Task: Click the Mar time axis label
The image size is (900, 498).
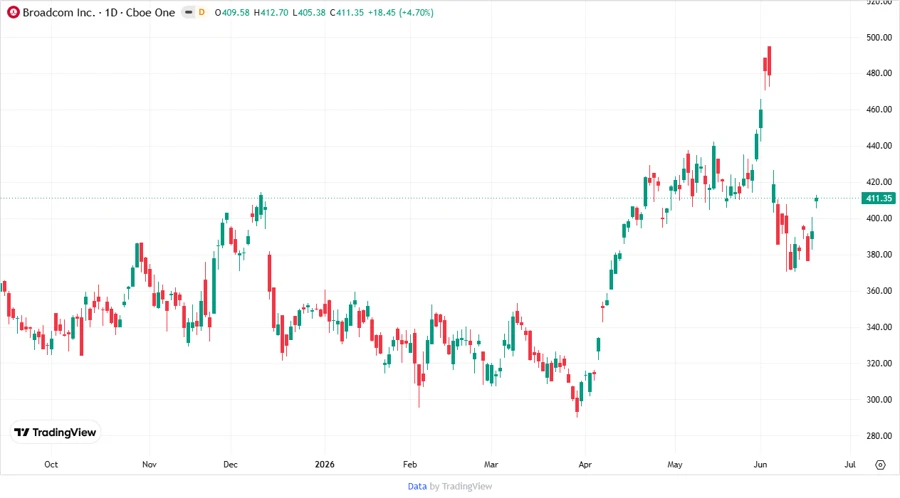Action: point(491,465)
